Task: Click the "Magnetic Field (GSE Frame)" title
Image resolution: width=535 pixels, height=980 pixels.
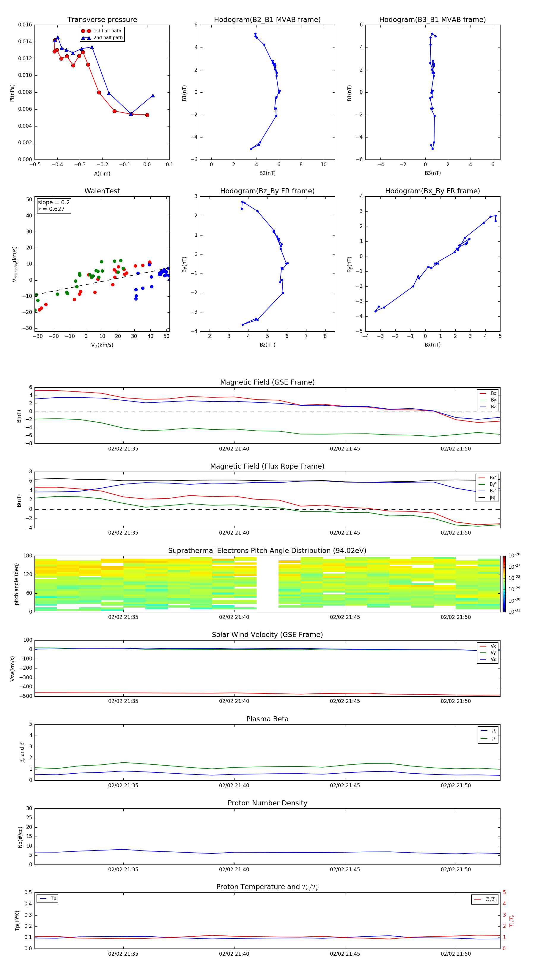Action: [267, 382]
